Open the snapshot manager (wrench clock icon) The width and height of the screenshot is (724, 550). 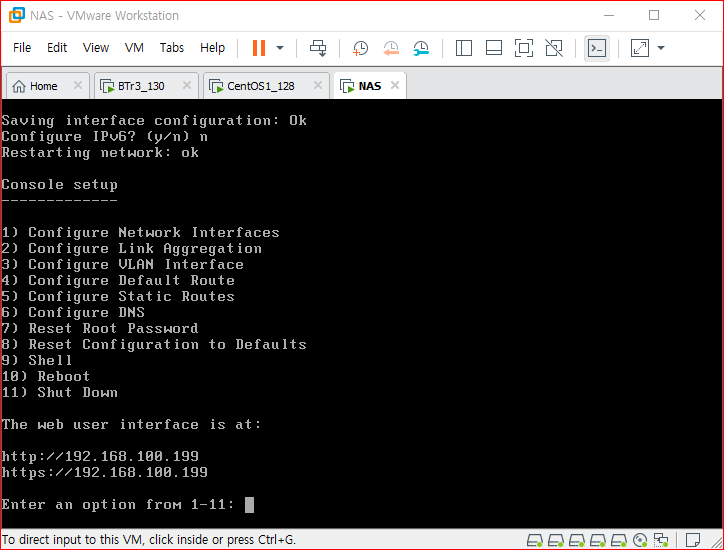click(421, 48)
